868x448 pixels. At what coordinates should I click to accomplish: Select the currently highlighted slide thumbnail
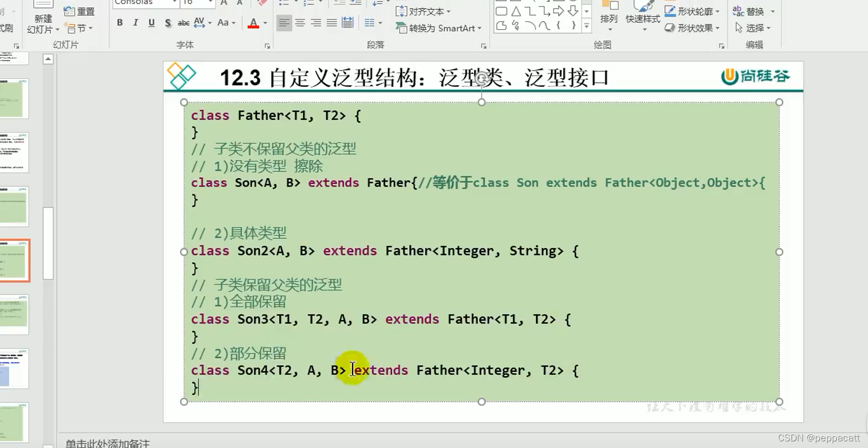click(x=14, y=261)
